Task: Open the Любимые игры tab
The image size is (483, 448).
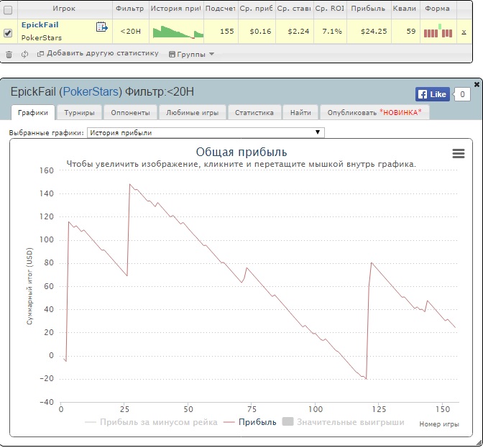Action: (192, 112)
